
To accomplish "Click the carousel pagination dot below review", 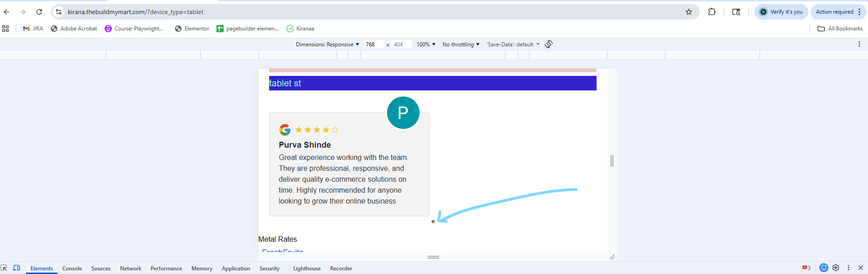I will click(433, 222).
